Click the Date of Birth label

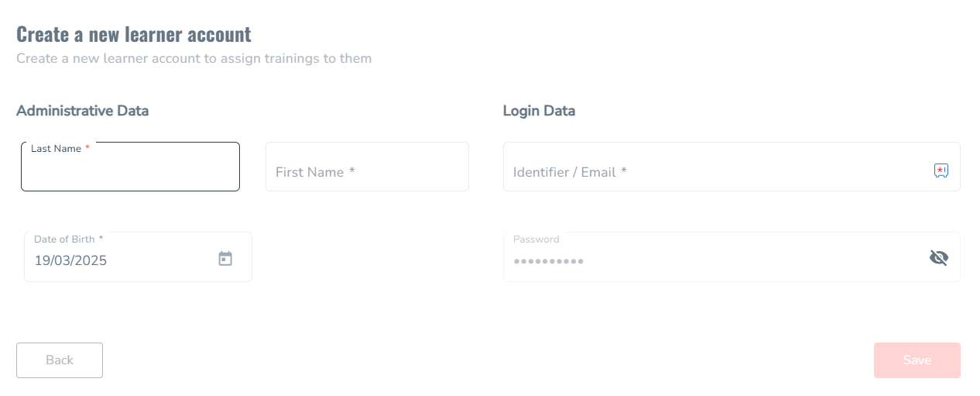coord(65,239)
